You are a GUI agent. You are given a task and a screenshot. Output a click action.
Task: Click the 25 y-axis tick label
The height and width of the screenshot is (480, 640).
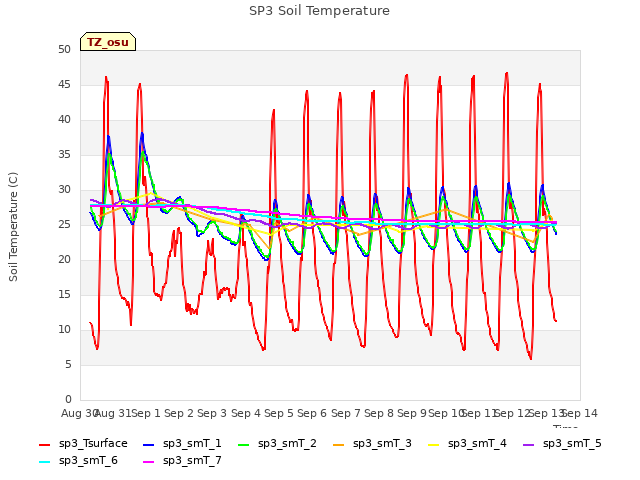click(x=64, y=224)
